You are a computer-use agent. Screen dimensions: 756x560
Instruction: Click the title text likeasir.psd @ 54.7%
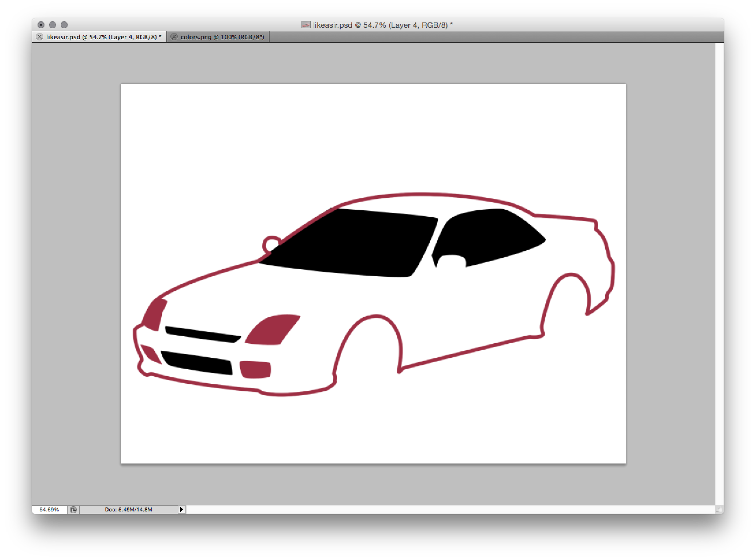(350, 25)
